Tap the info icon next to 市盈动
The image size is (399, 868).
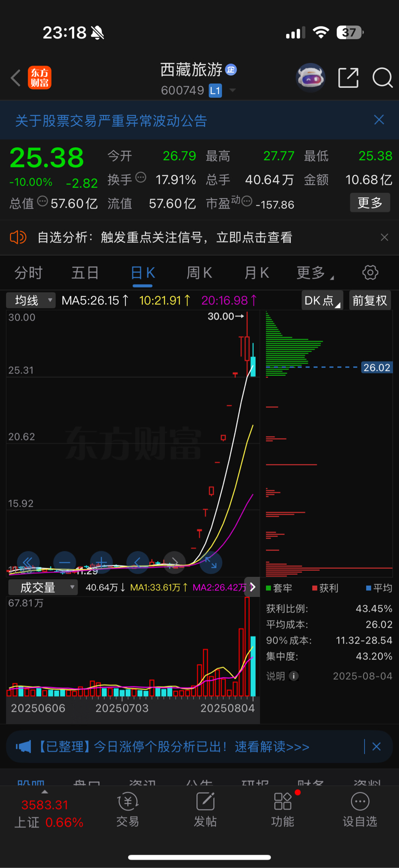[x=247, y=201]
